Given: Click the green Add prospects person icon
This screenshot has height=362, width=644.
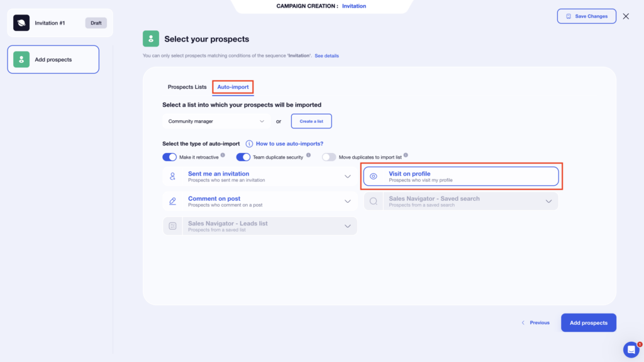Looking at the screenshot, I should 21,60.
